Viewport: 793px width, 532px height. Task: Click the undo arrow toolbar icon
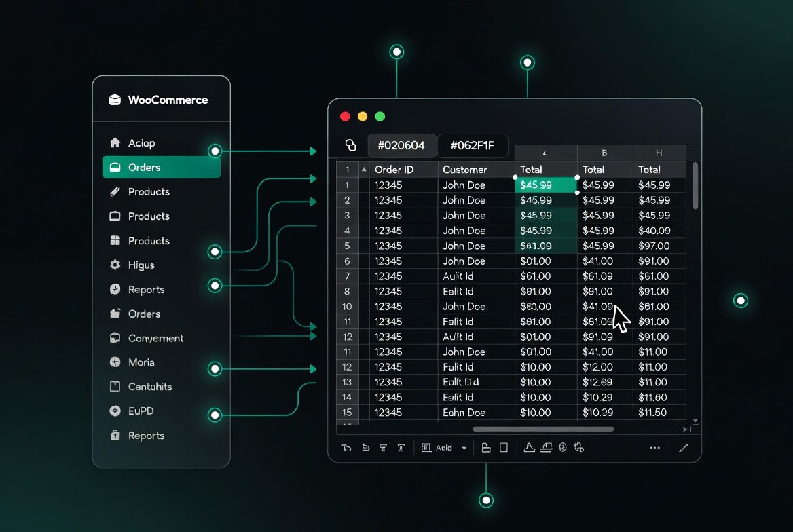366,448
